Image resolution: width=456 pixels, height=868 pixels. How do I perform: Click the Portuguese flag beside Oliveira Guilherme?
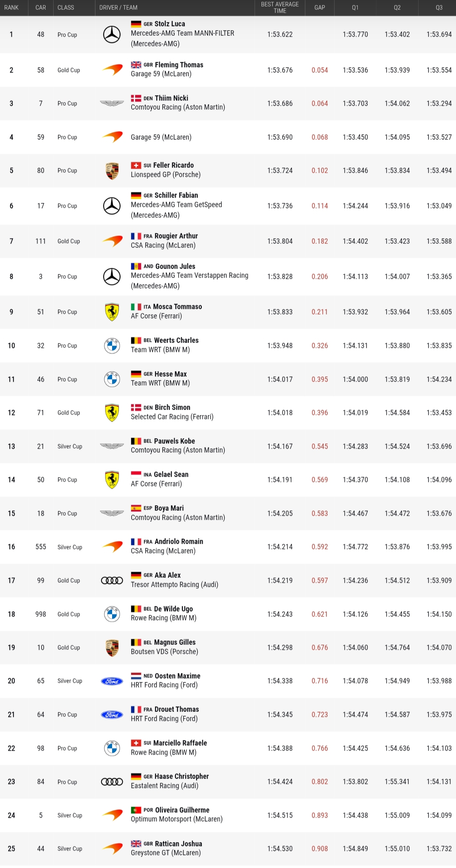pyautogui.click(x=136, y=810)
